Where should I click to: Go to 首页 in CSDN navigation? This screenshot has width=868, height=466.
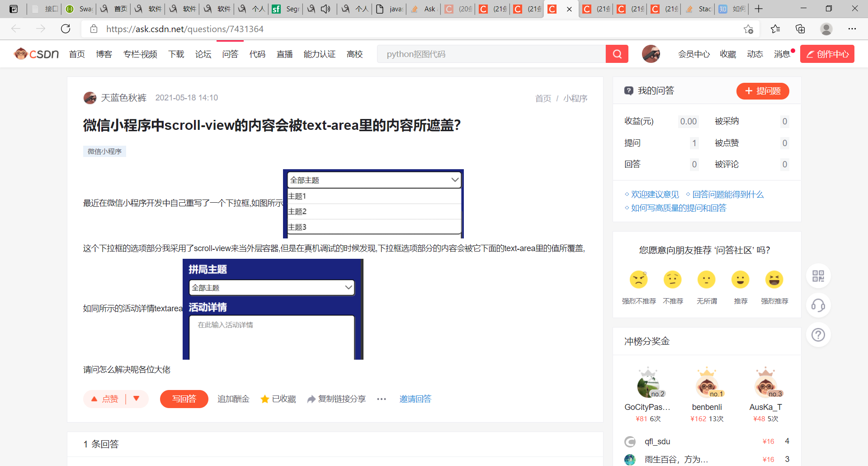(x=77, y=54)
